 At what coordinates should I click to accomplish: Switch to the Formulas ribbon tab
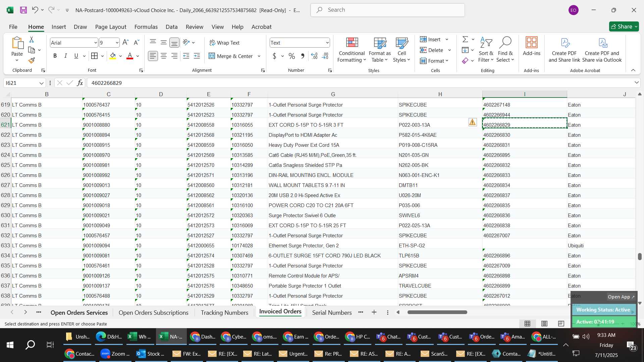(146, 27)
